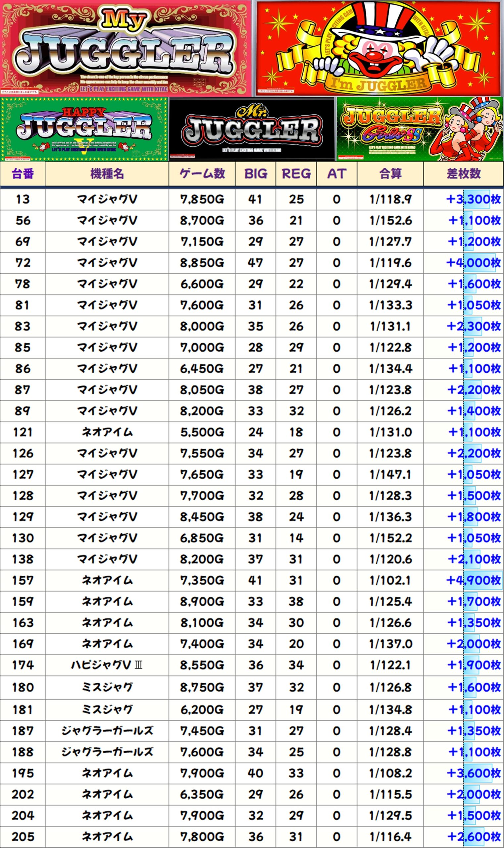
Task: Click the マイジャグV name in row 72
Action: 107,263
